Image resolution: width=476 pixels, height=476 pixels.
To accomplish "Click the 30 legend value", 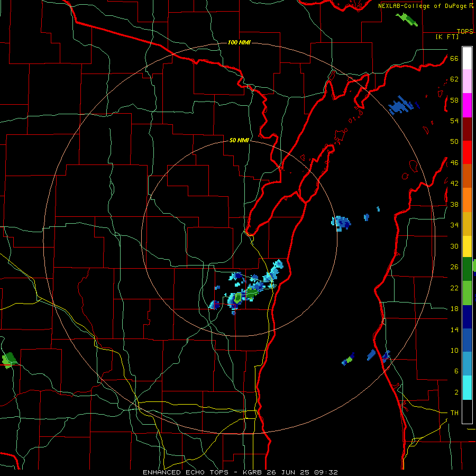I will tap(454, 246).
